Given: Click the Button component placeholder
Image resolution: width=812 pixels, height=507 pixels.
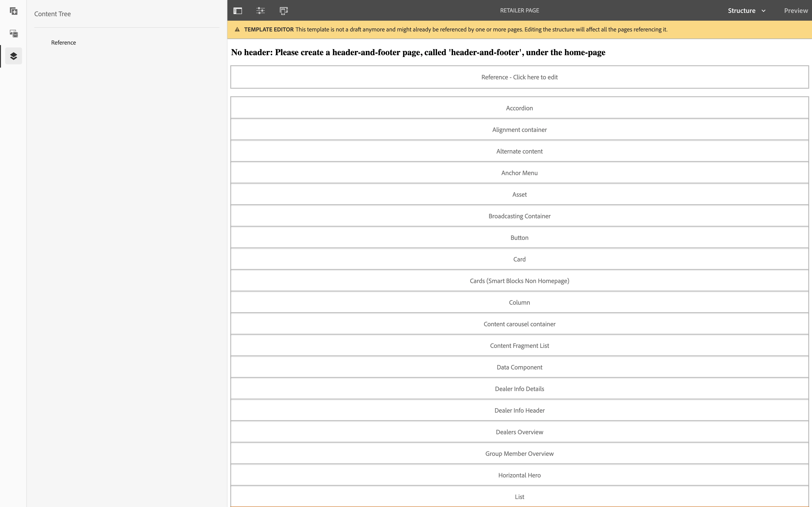Looking at the screenshot, I should [x=519, y=238].
